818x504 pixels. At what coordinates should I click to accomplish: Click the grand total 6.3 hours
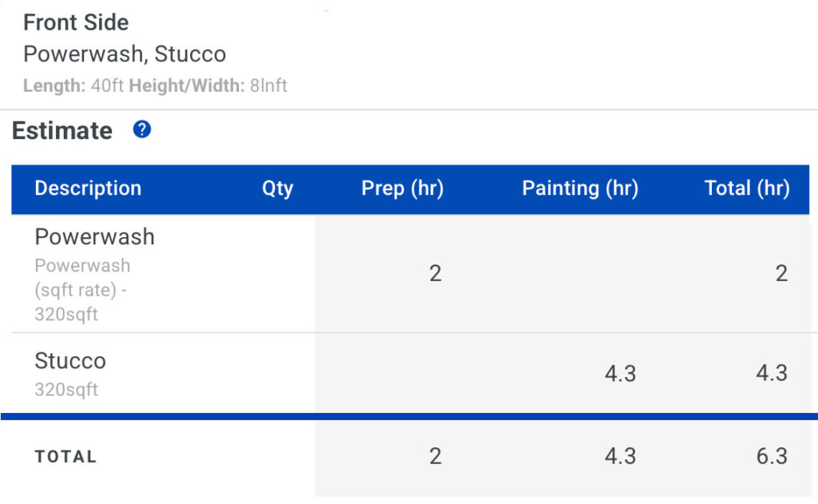pyautogui.click(x=772, y=456)
